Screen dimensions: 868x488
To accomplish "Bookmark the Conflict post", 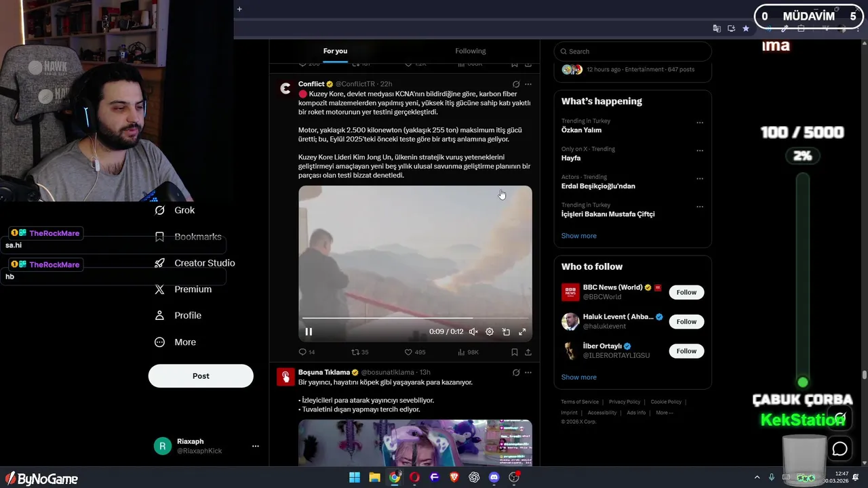I will 515,352.
